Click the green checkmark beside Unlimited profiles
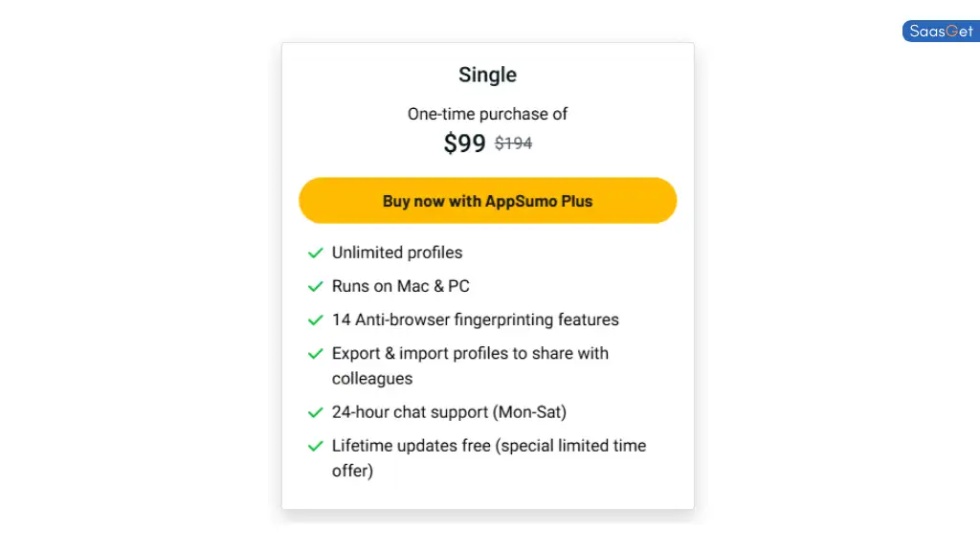This screenshot has width=980, height=551. tap(316, 253)
